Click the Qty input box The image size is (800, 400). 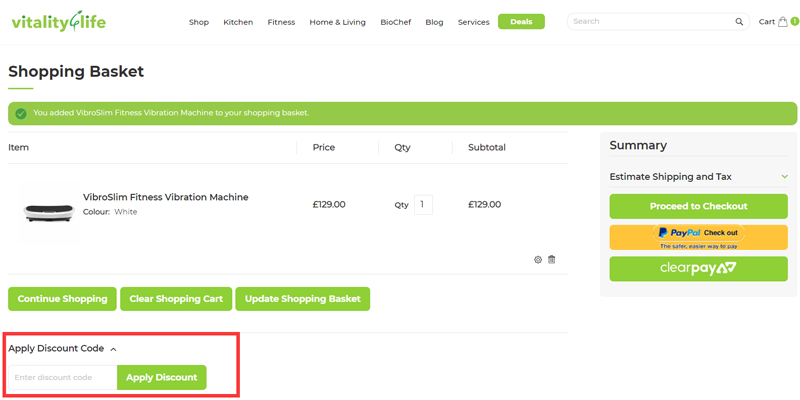pyautogui.click(x=423, y=205)
